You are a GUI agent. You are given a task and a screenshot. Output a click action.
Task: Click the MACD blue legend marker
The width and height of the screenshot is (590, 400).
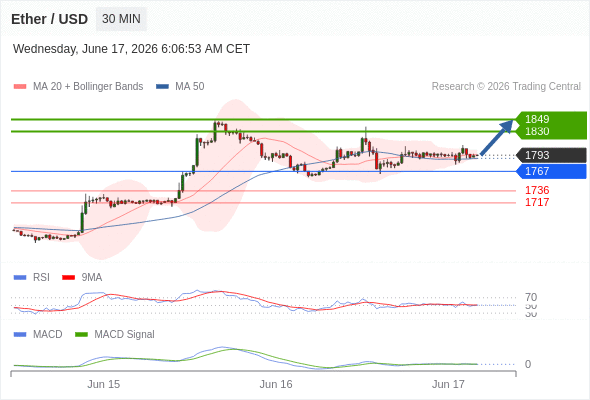coord(20,334)
